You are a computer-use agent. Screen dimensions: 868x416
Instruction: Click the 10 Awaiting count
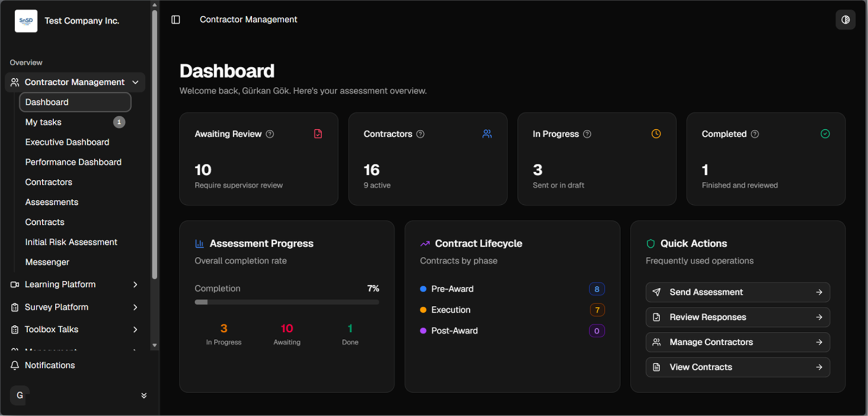point(287,329)
